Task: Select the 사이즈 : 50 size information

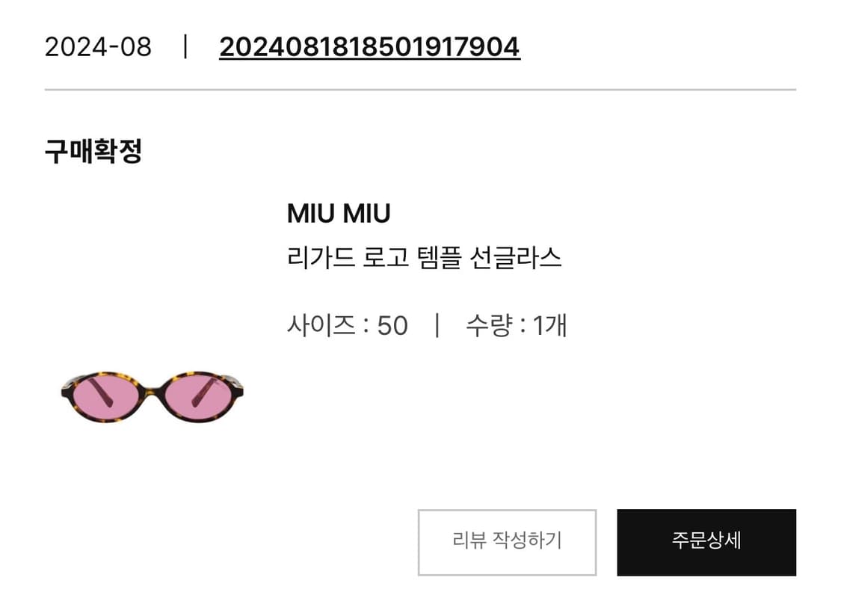Action: [348, 324]
